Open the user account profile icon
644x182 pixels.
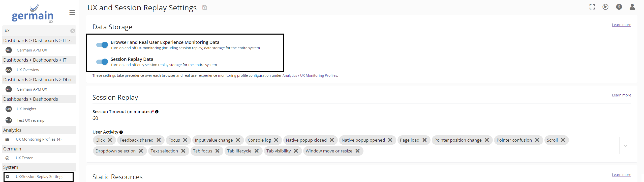point(632,7)
